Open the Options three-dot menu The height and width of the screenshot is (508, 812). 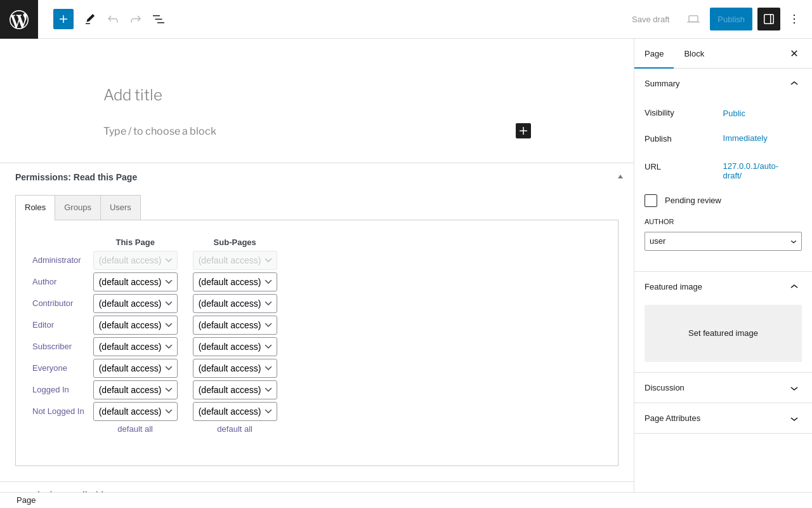click(x=794, y=19)
